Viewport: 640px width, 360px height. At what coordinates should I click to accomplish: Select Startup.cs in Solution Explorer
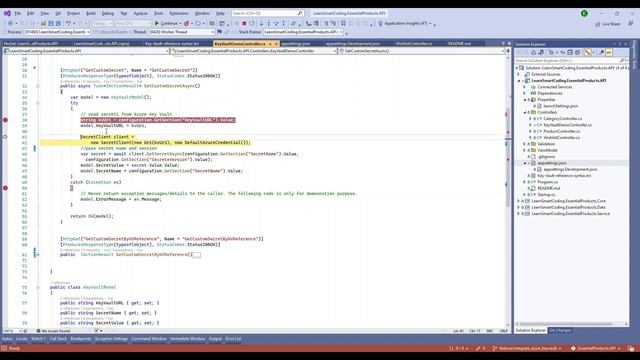[x=546, y=195]
